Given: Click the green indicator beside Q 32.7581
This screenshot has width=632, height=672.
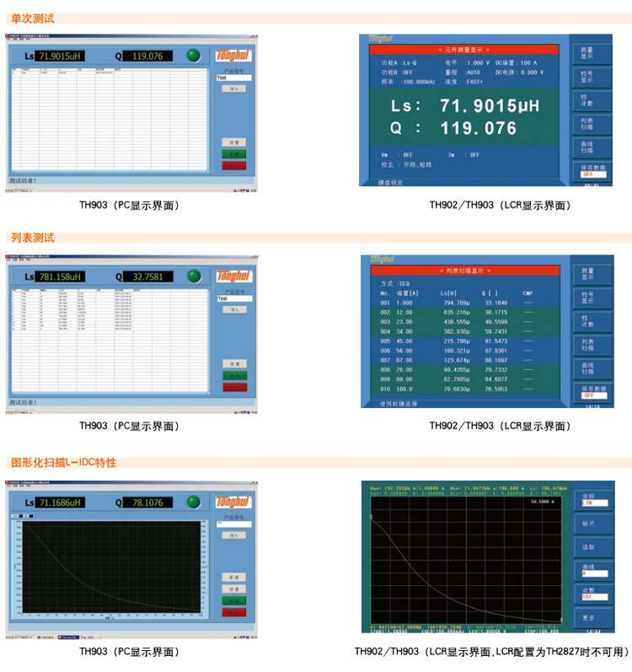Looking at the screenshot, I should click(x=194, y=276).
